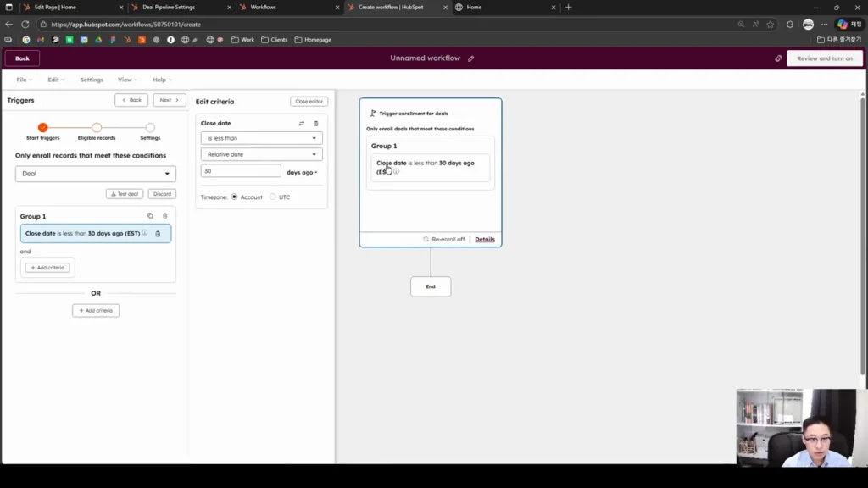Duplicate Group 1 with the copy icon
This screenshot has height=488, width=868.
point(150,216)
